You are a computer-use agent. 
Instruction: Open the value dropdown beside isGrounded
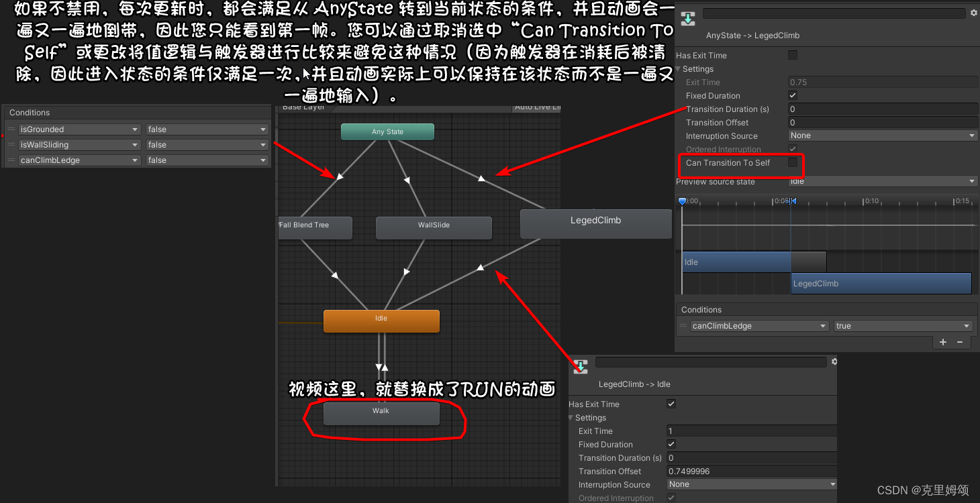coord(207,129)
